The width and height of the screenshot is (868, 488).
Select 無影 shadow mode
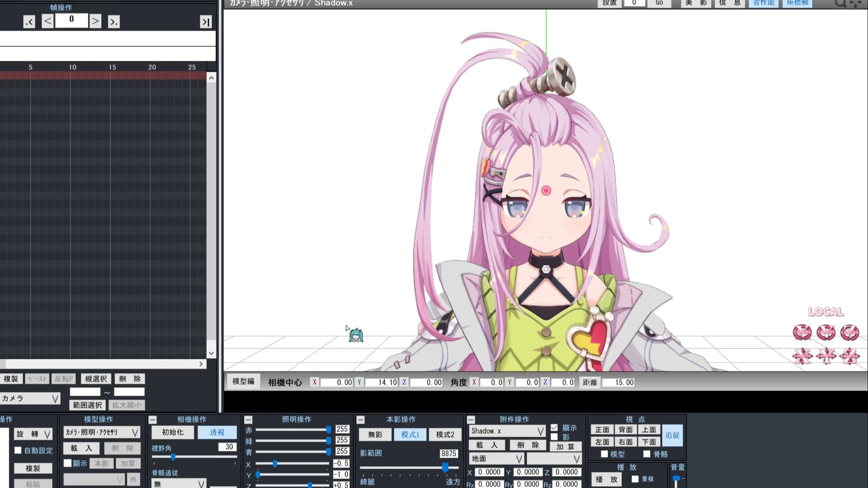click(x=375, y=434)
